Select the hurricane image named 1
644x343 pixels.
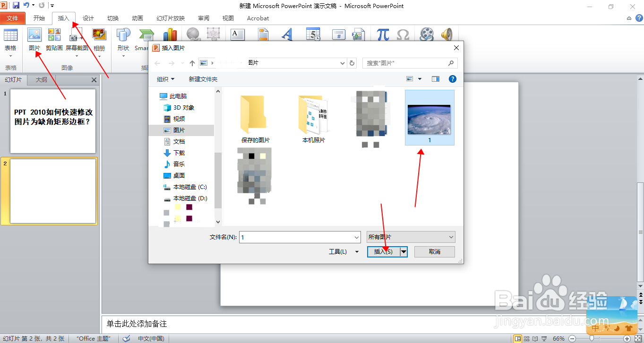coord(429,117)
